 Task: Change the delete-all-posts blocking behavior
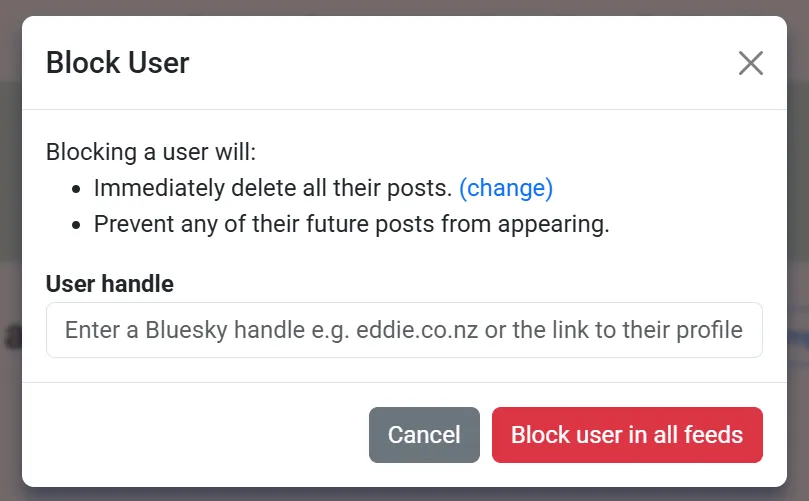click(x=505, y=188)
